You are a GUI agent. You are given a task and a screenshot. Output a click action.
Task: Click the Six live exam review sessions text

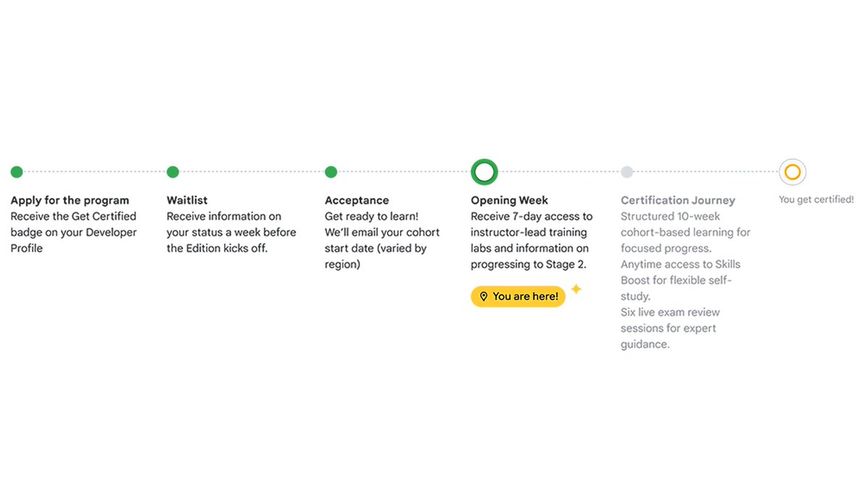tap(670, 328)
